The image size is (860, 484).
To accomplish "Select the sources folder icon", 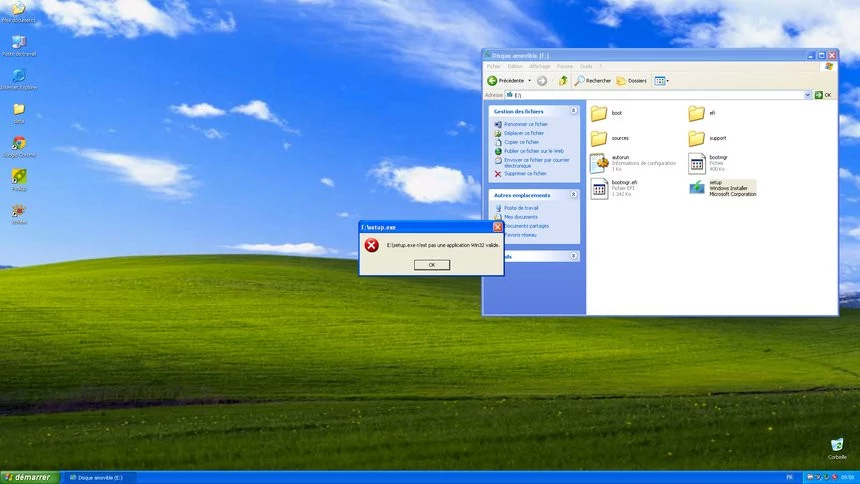I will [599, 138].
